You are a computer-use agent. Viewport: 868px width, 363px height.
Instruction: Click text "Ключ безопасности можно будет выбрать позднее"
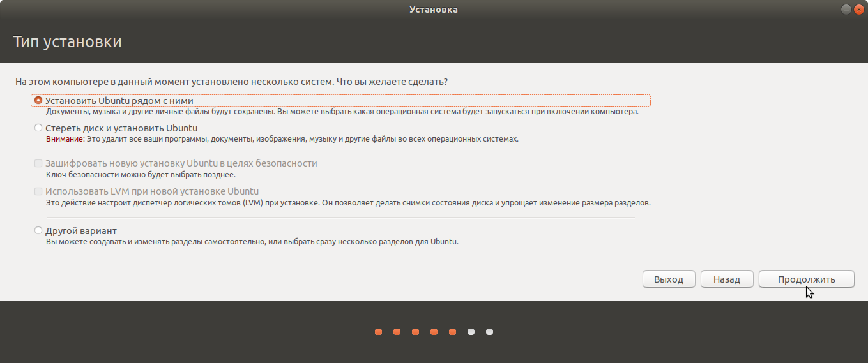click(x=141, y=174)
